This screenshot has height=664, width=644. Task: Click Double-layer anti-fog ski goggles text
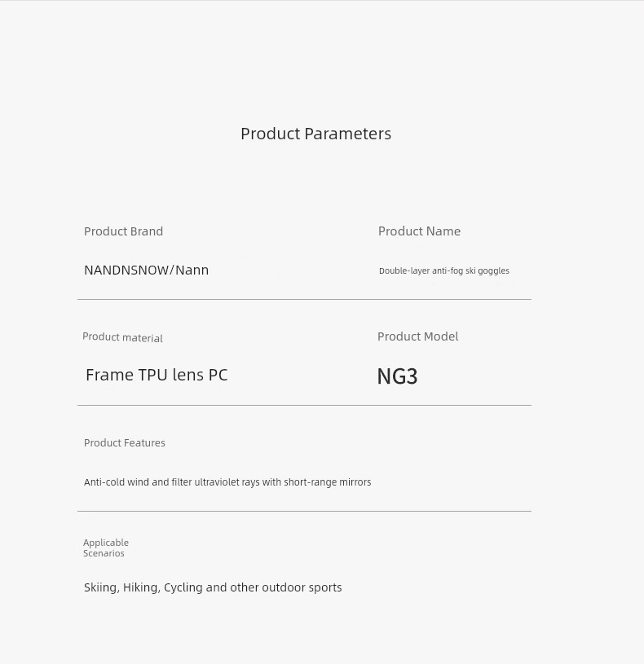444,270
